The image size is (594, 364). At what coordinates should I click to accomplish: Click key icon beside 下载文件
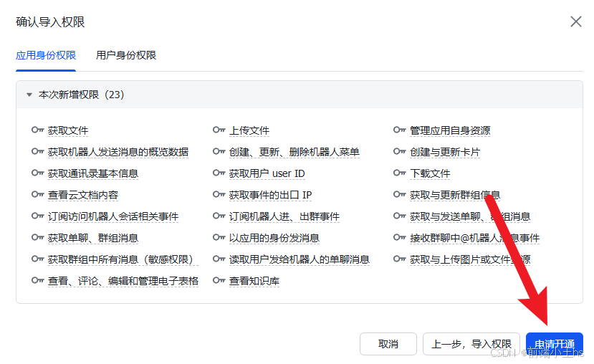point(400,173)
